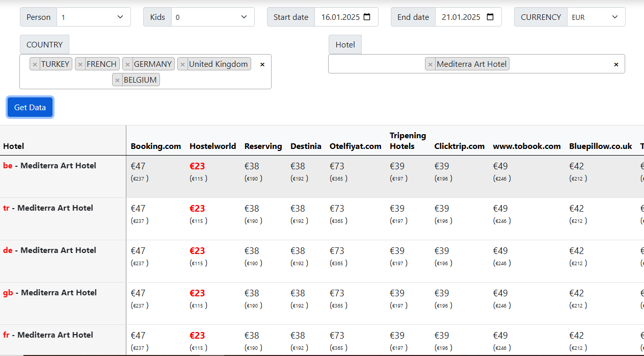Remove the GERMANY country tag
The height and width of the screenshot is (356, 644).
tap(127, 64)
